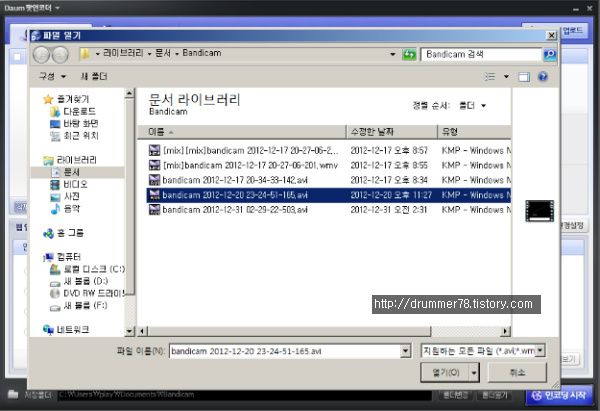Go forward using the right navigation arrow
Image resolution: width=600 pixels, height=411 pixels.
tap(60, 55)
